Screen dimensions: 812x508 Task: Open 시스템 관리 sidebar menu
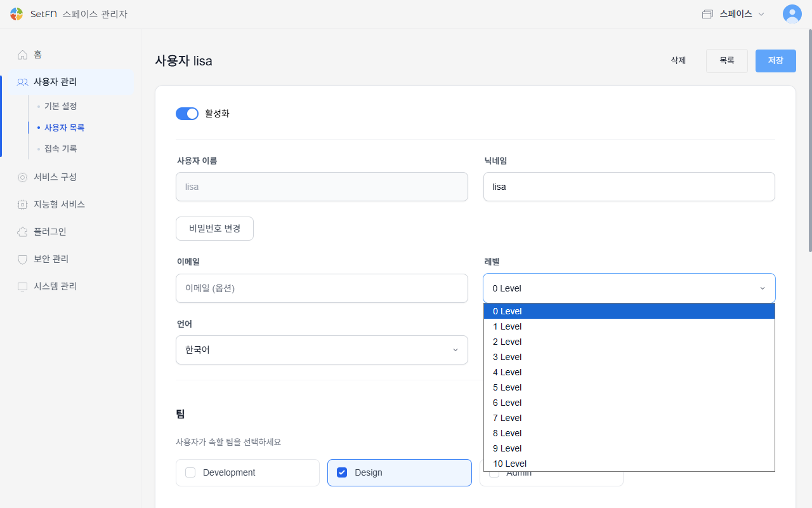(x=71, y=286)
